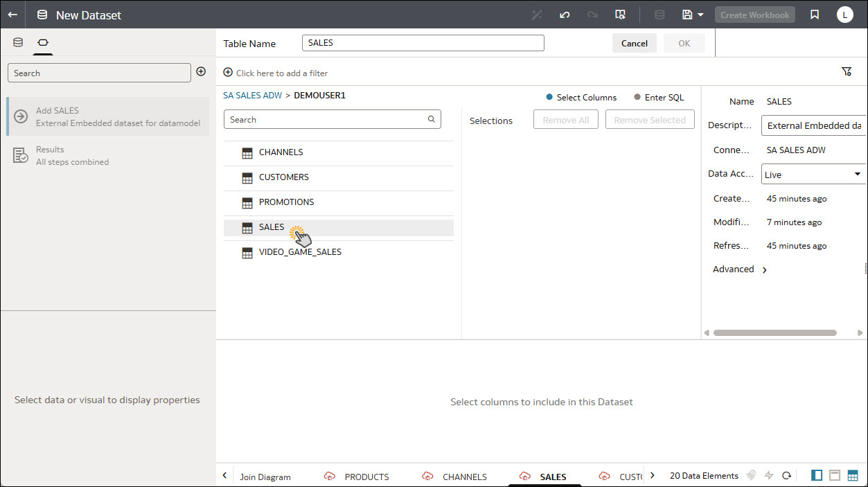The width and height of the screenshot is (868, 487).
Task: Edit the Table Name field
Action: point(423,43)
